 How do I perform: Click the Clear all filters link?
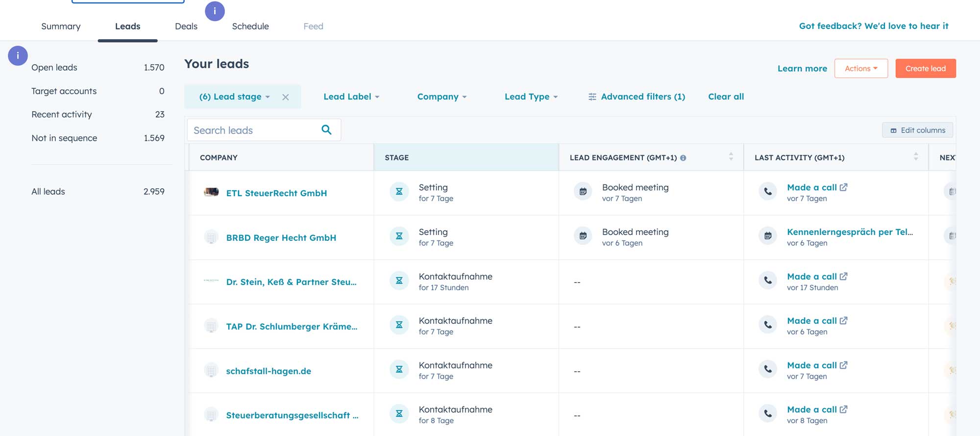pyautogui.click(x=726, y=97)
